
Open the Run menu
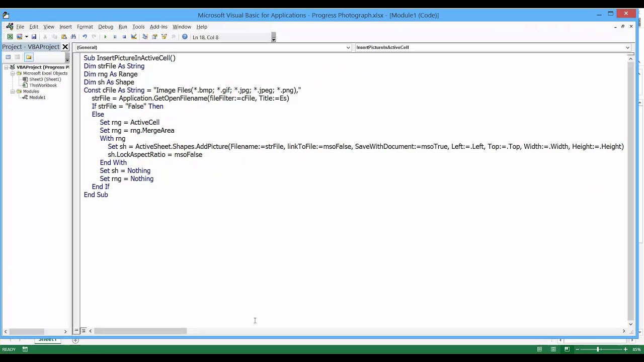point(123,27)
